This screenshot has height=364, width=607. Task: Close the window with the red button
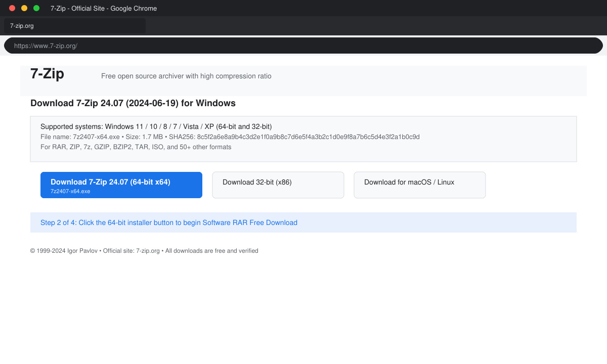(x=12, y=8)
